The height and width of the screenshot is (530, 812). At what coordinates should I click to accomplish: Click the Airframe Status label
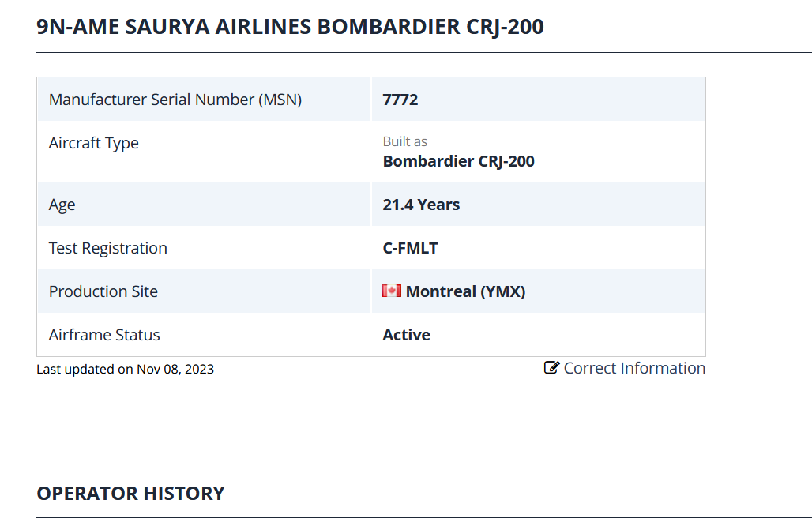click(x=104, y=335)
